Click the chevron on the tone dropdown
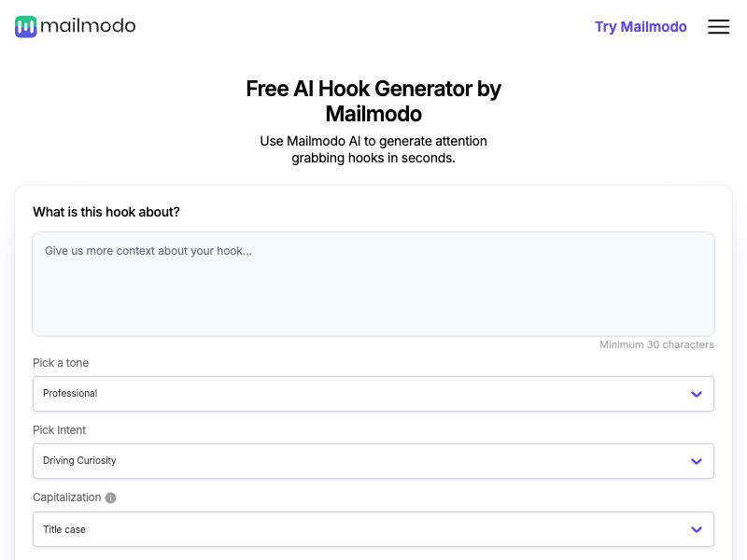This screenshot has width=747, height=560. point(696,394)
